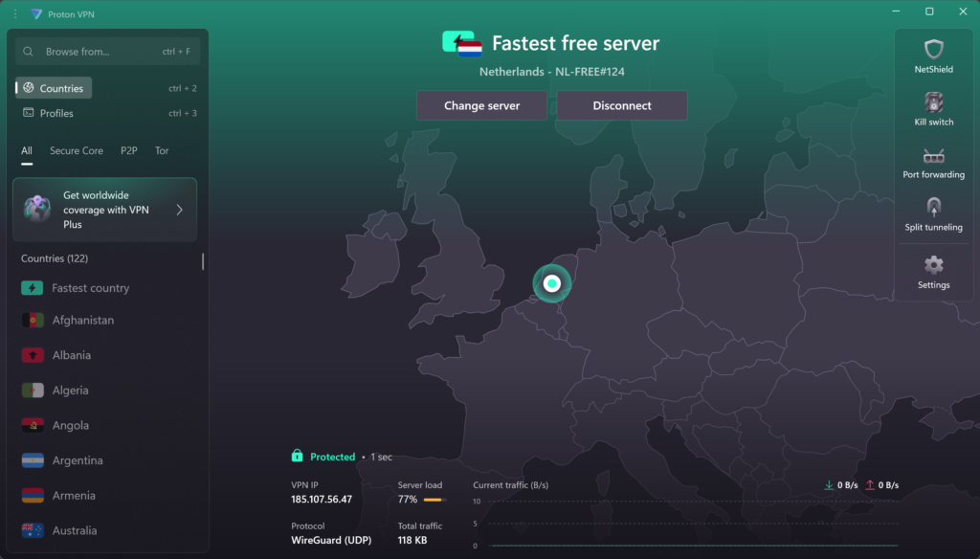The height and width of the screenshot is (559, 980).
Task: Click the VPN Plus globe illustration
Action: pos(37,209)
